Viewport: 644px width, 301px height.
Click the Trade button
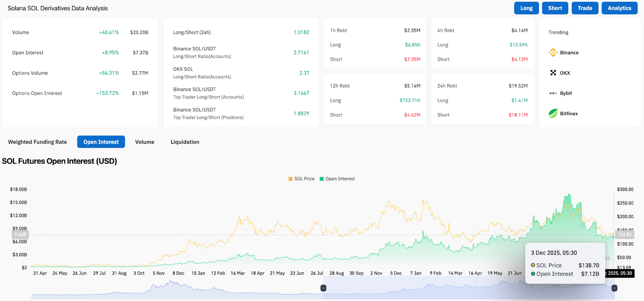[x=585, y=8]
